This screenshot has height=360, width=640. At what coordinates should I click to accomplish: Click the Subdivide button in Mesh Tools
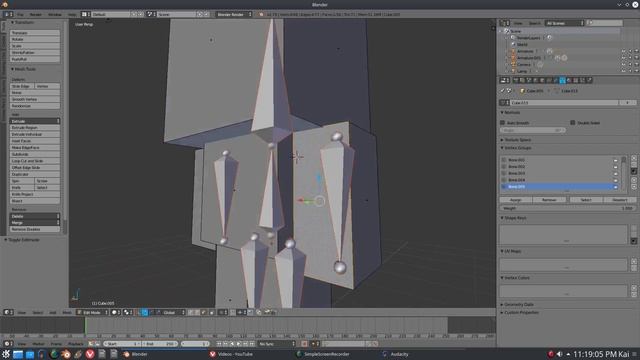click(35, 154)
